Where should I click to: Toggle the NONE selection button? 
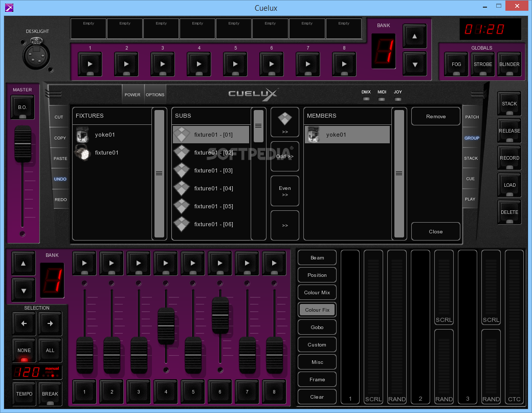[x=24, y=350]
